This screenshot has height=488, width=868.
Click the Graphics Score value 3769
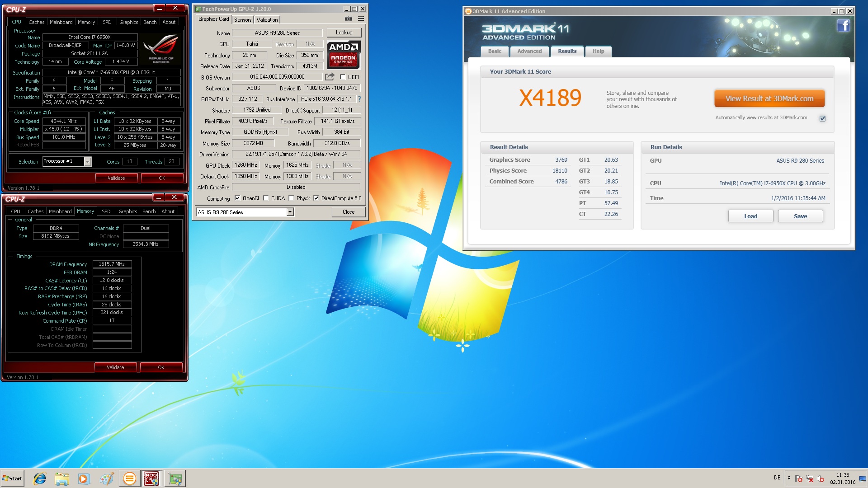(561, 160)
